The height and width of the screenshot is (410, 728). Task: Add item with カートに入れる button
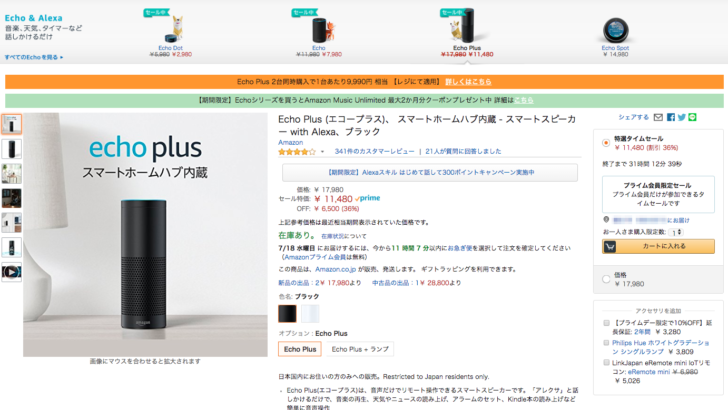click(658, 246)
